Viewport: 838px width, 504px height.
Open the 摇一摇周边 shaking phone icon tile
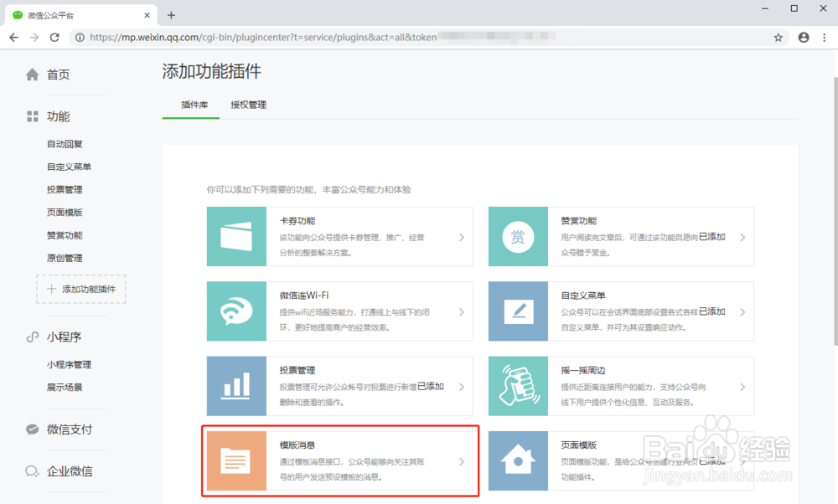518,386
